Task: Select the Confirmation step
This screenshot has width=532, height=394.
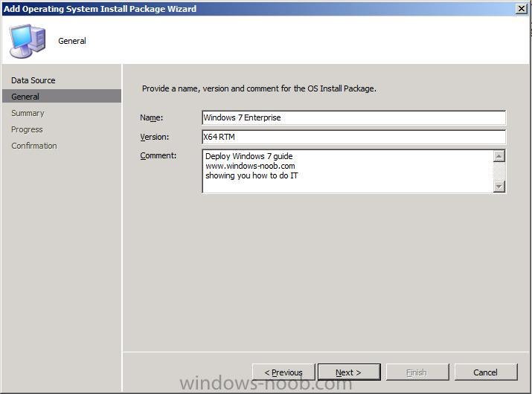Action: pos(34,146)
